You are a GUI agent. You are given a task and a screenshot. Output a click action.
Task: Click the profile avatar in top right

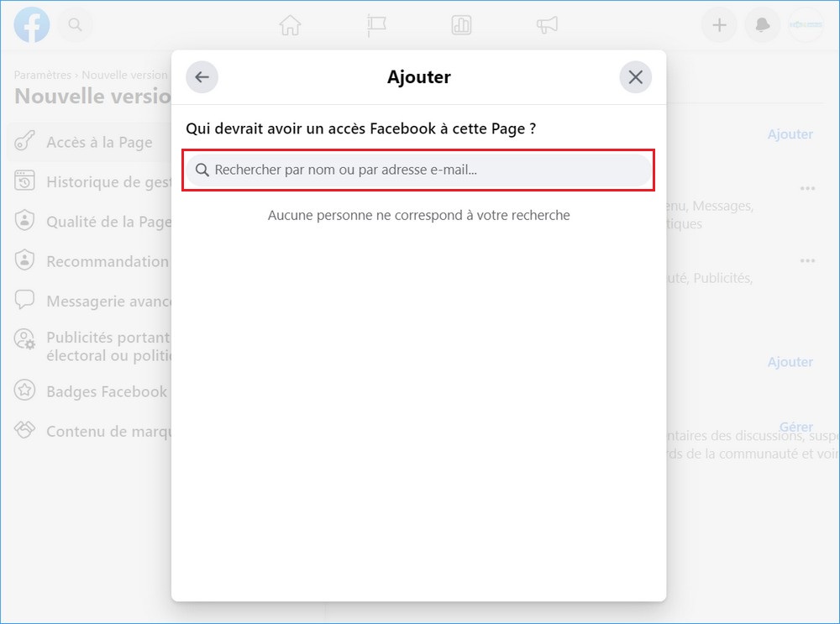pos(806,24)
